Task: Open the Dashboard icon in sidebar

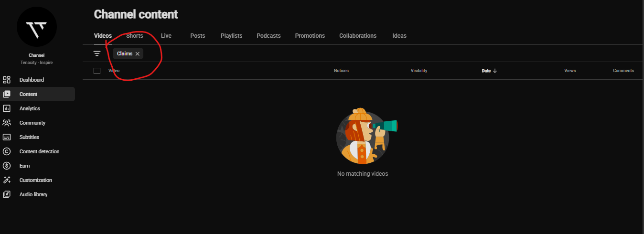Action: 7,80
